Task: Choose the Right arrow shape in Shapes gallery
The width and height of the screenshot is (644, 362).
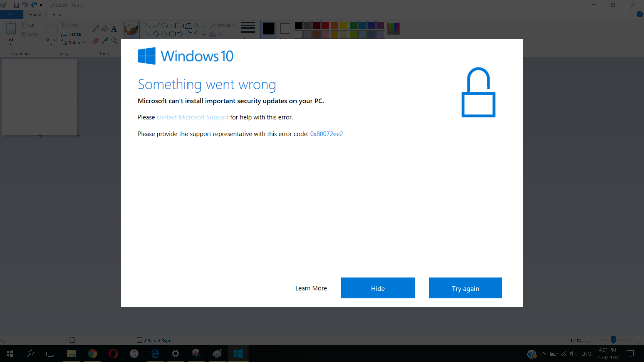Action: (180, 34)
